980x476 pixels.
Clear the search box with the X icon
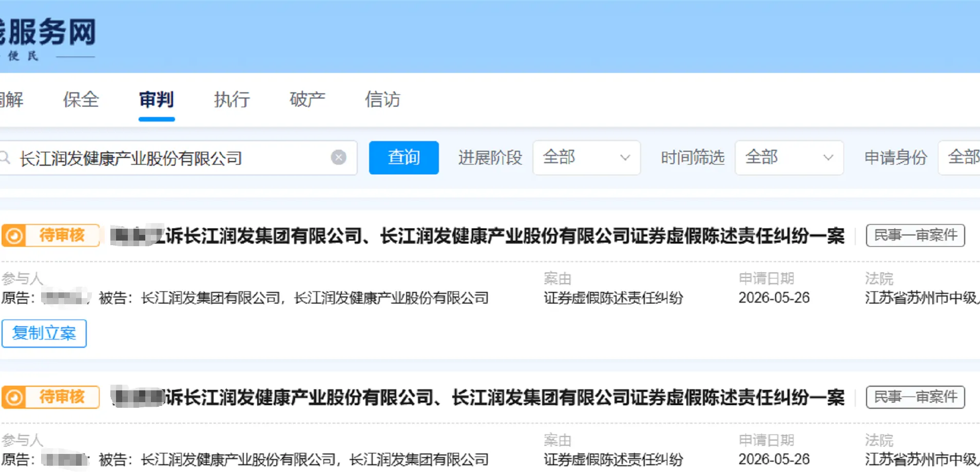click(x=338, y=157)
